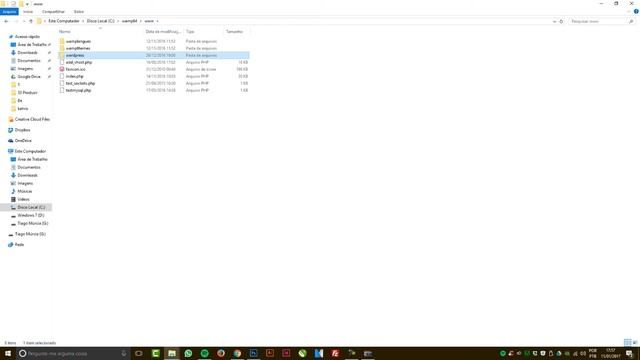
Task: Select the wamplangues folder
Action: 78,41
